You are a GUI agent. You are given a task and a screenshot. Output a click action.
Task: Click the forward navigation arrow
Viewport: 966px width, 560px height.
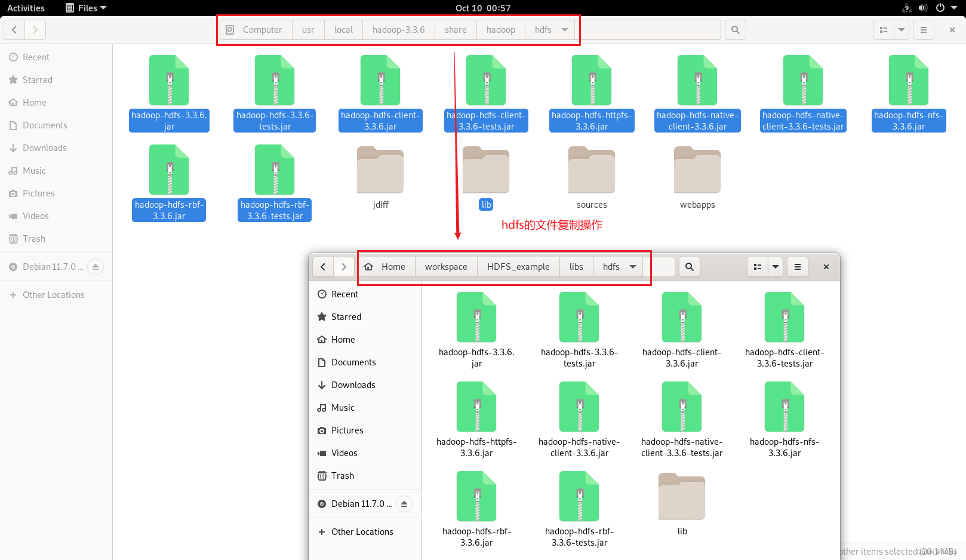35,29
